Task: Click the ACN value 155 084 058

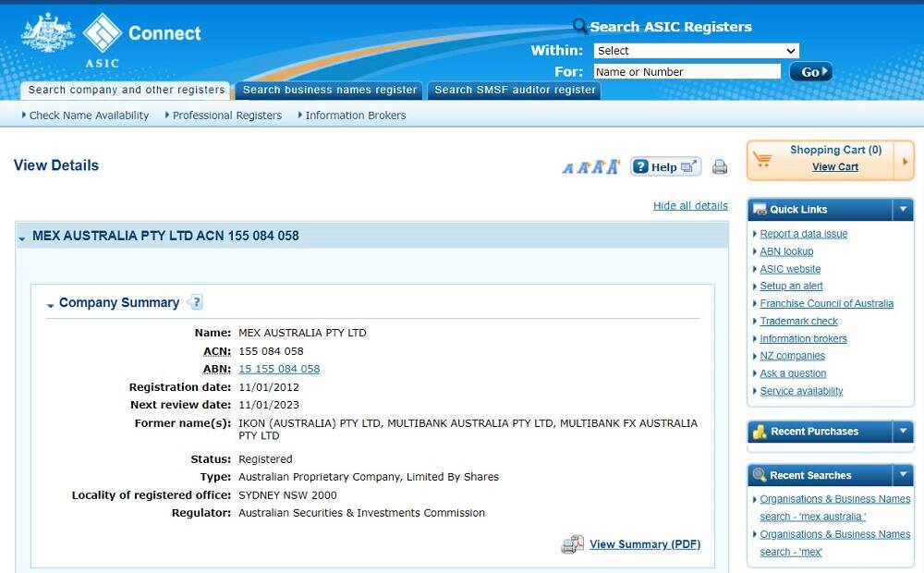Action: (x=271, y=351)
